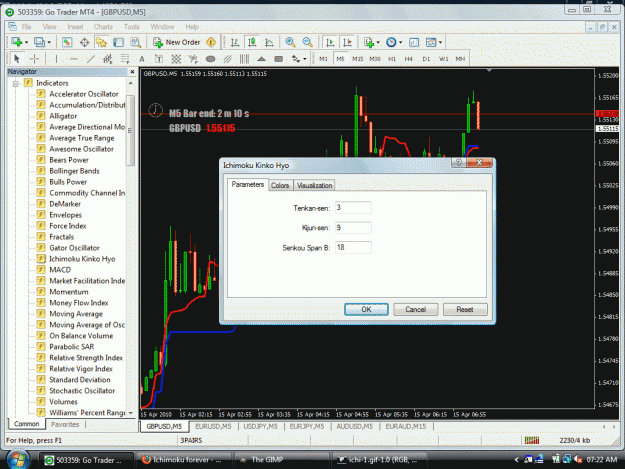The image size is (625, 469).
Task: Click the New Chart toolbar icon
Action: [x=16, y=42]
